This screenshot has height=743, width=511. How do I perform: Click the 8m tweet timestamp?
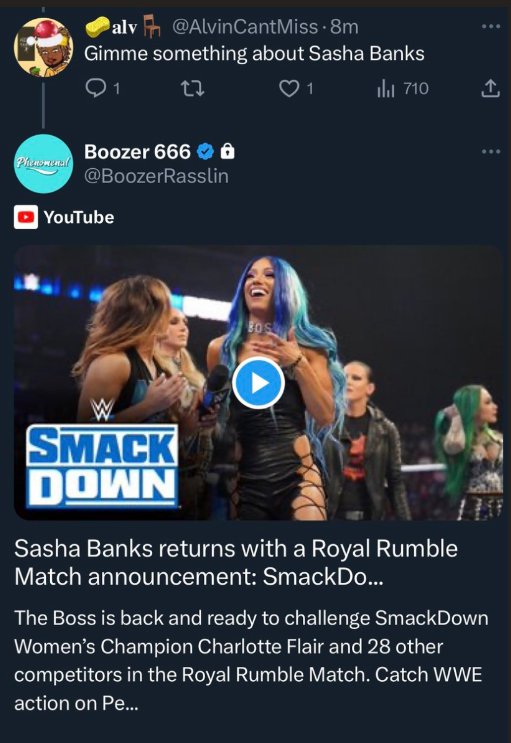pyautogui.click(x=345, y=27)
